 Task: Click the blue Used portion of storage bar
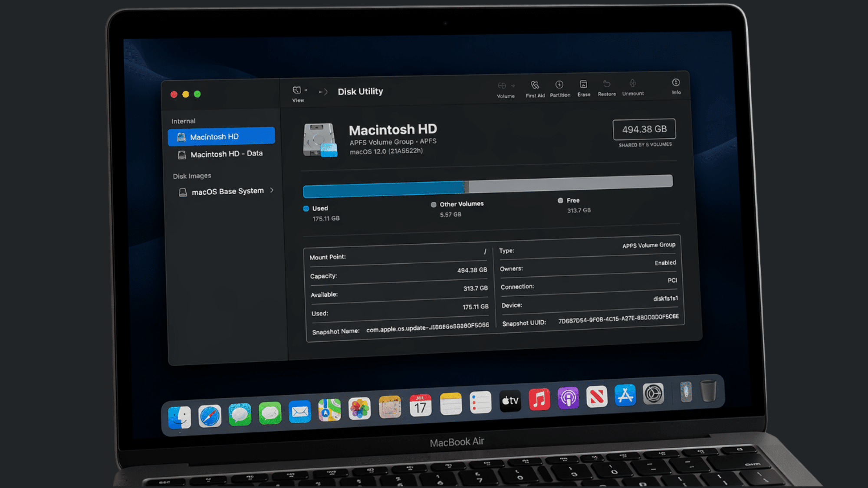tap(384, 189)
